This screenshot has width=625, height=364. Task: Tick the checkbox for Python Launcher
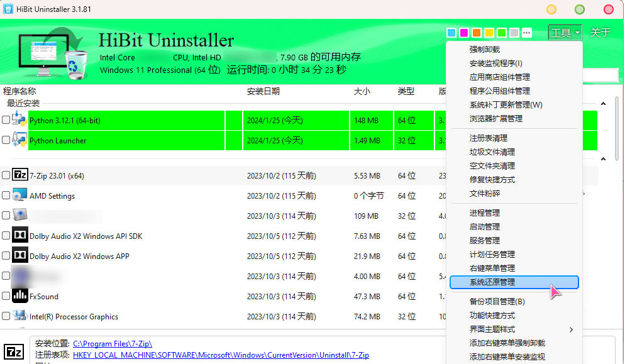point(6,140)
